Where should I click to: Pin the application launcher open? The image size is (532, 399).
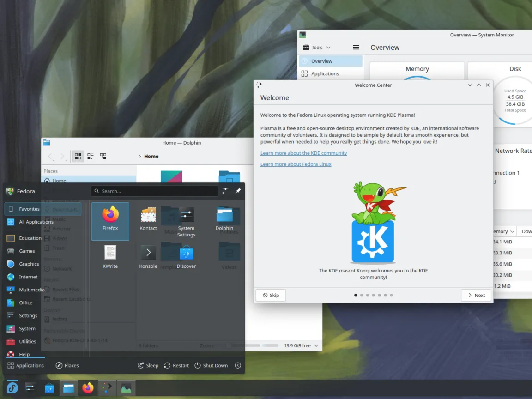tap(238, 191)
